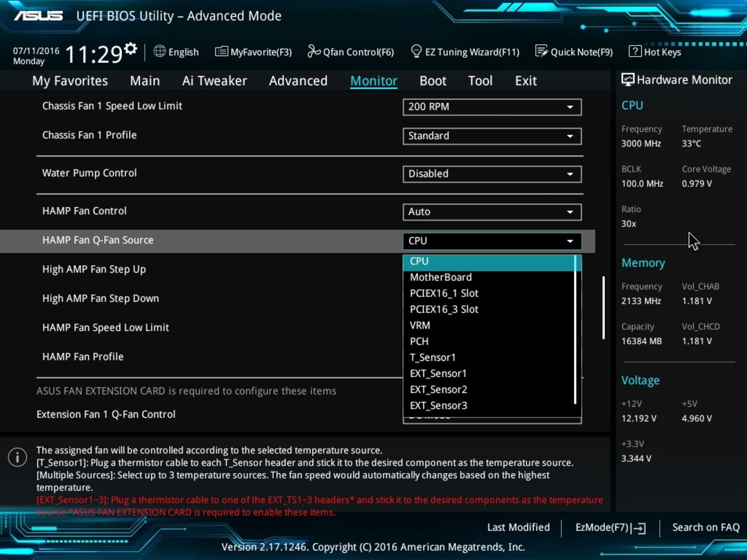
Task: Choose T_Sensor1 source option
Action: 489,358
